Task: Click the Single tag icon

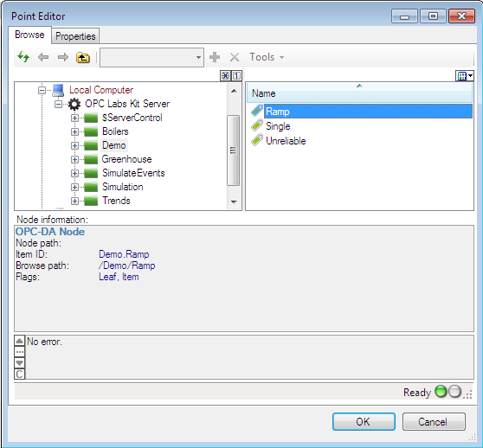Action: click(257, 125)
